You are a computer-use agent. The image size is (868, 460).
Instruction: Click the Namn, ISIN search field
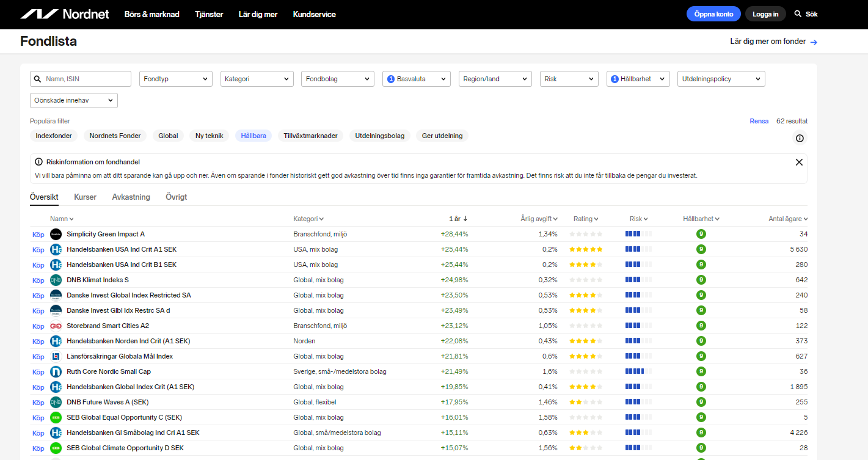click(86, 79)
